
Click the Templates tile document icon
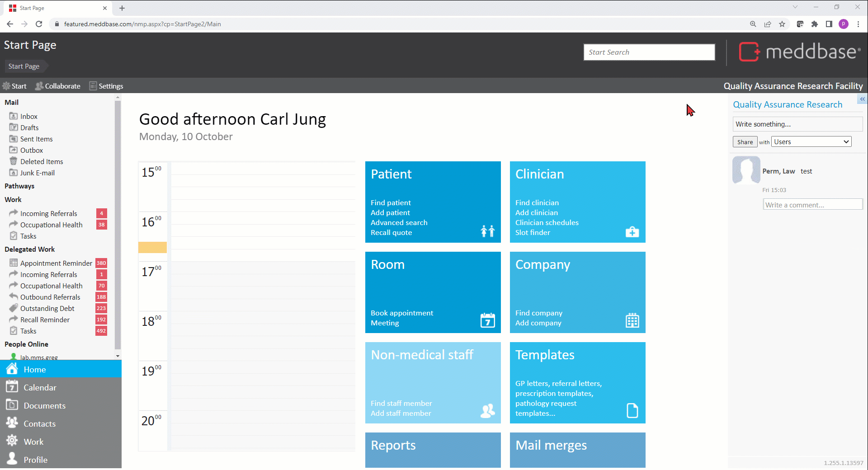pos(632,410)
